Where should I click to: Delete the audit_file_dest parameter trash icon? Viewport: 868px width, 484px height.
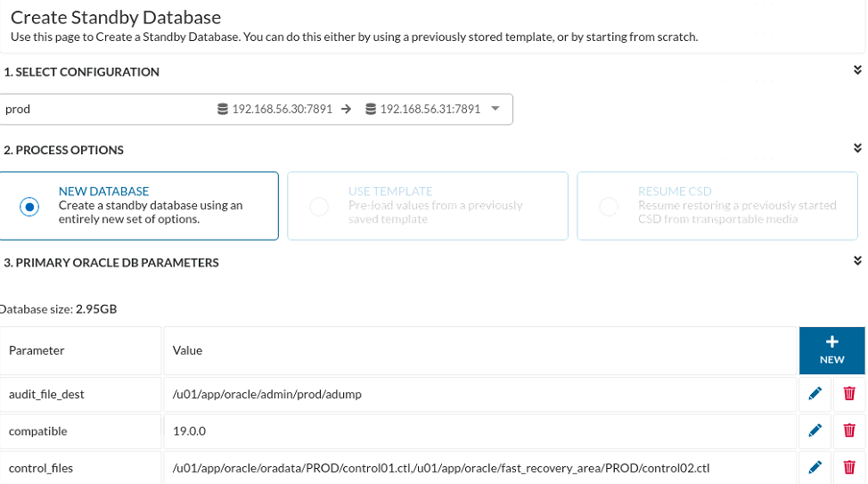(x=849, y=394)
